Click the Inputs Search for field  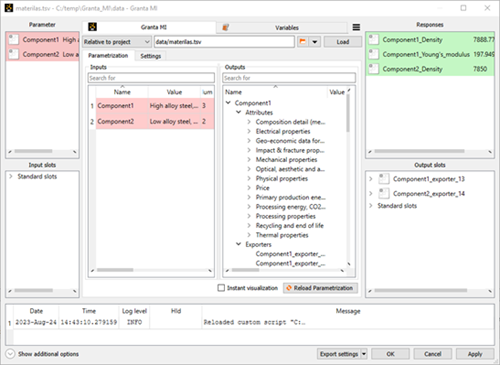[x=151, y=78]
